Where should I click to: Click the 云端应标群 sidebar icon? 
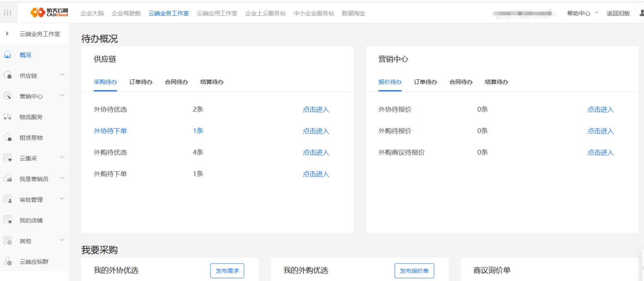point(7,262)
